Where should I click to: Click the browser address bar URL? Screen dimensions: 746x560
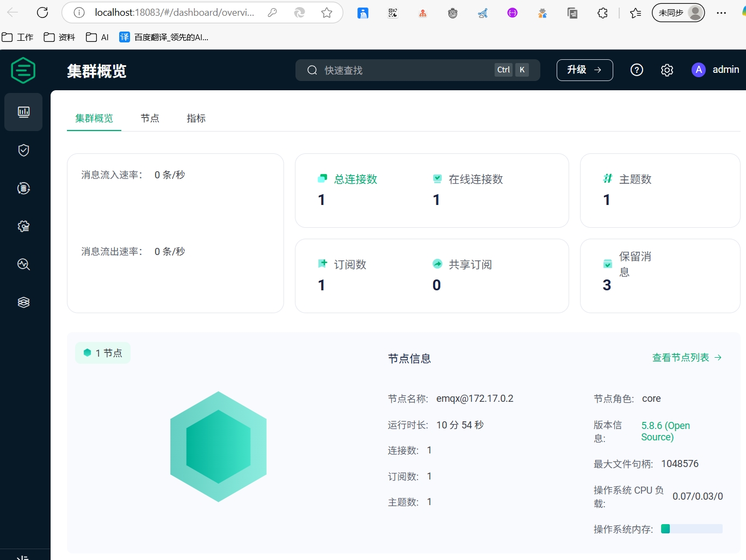(175, 13)
